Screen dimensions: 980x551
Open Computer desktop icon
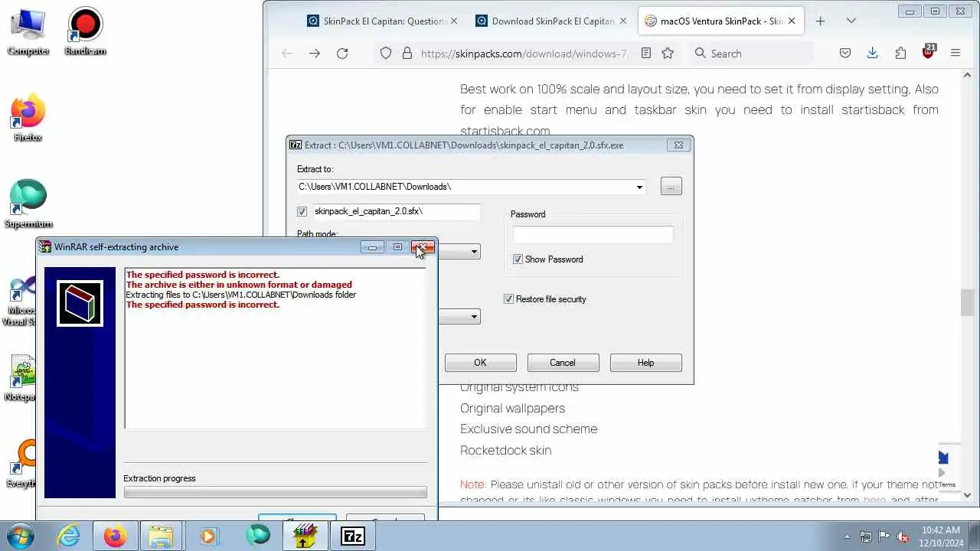[x=28, y=31]
